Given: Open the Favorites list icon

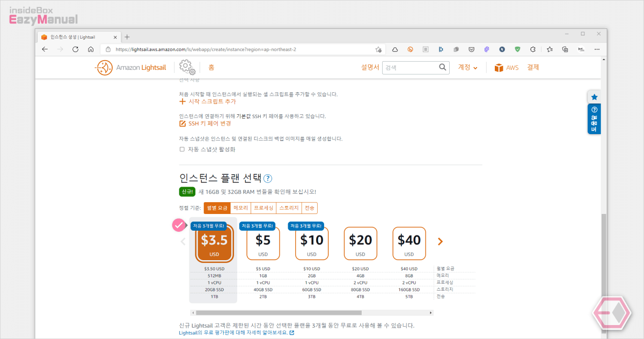Looking at the screenshot, I should click(x=550, y=49).
